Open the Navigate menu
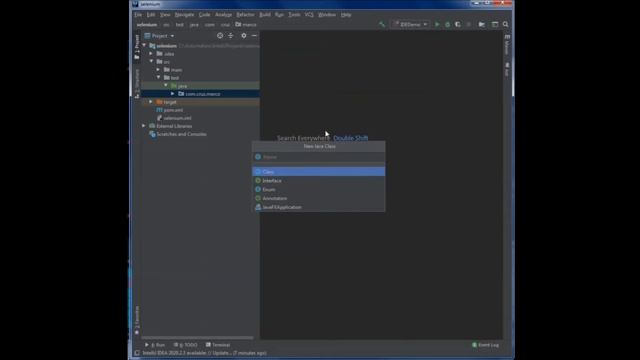The width and height of the screenshot is (640, 360). [184, 15]
